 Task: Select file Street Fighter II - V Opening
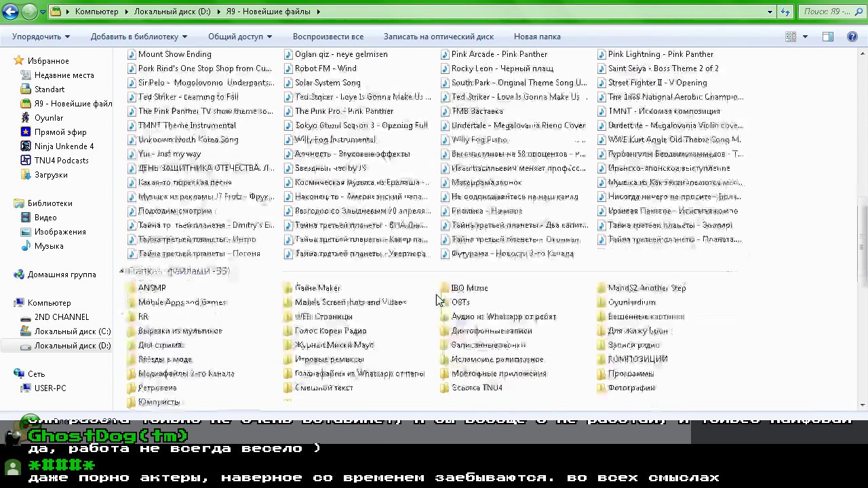click(x=657, y=83)
